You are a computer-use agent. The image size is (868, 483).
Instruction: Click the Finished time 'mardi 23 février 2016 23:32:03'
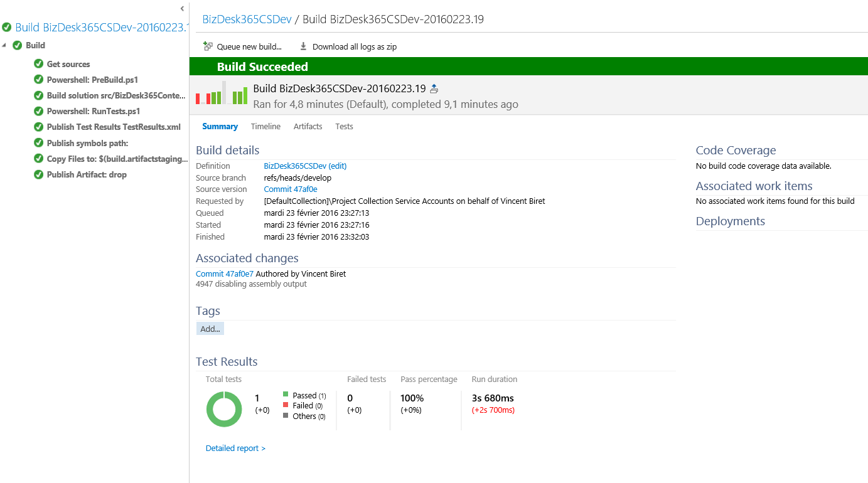pyautogui.click(x=316, y=237)
